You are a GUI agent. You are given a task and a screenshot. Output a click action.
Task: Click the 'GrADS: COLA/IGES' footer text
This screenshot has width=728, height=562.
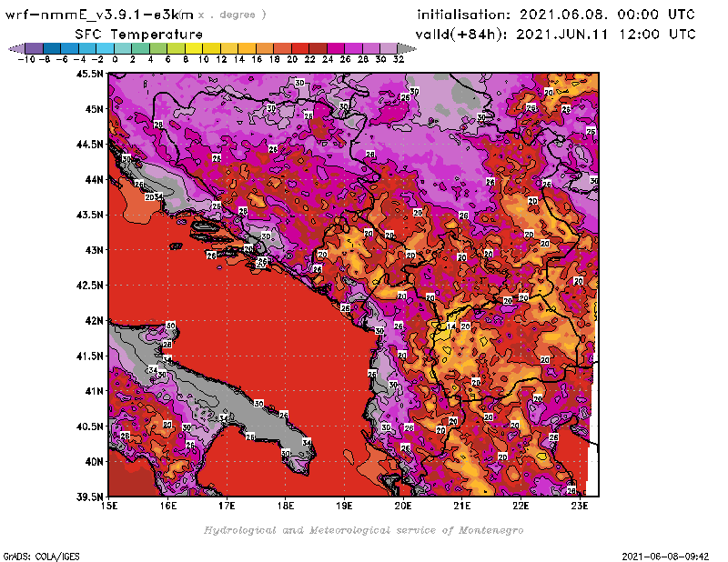pyautogui.click(x=41, y=557)
